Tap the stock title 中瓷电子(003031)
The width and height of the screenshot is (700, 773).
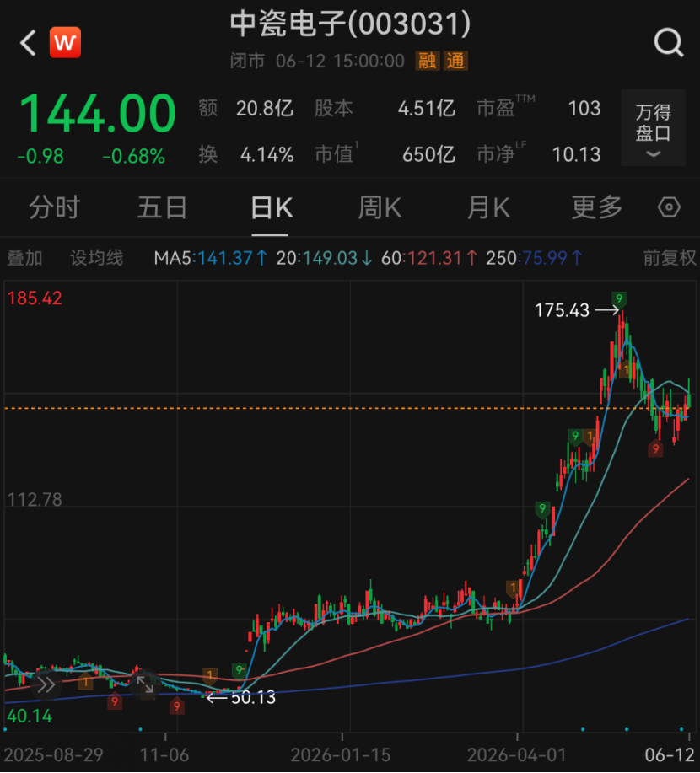pyautogui.click(x=350, y=24)
